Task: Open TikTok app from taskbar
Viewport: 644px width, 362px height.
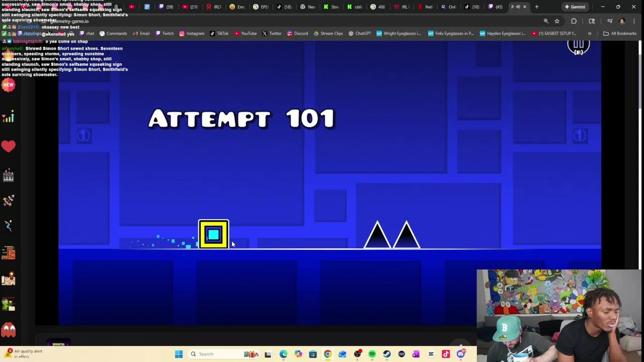Action: pos(446,354)
